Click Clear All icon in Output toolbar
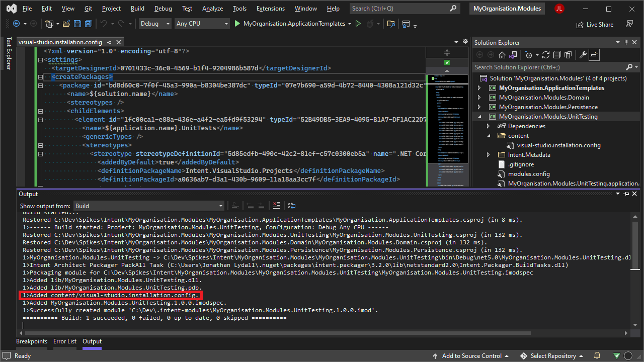 pyautogui.click(x=276, y=206)
